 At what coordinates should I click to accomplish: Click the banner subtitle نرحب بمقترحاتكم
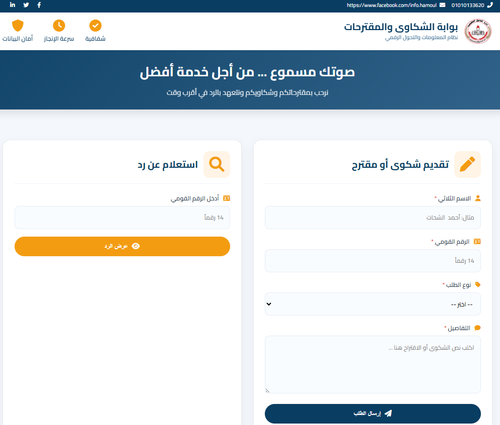pyautogui.click(x=247, y=92)
